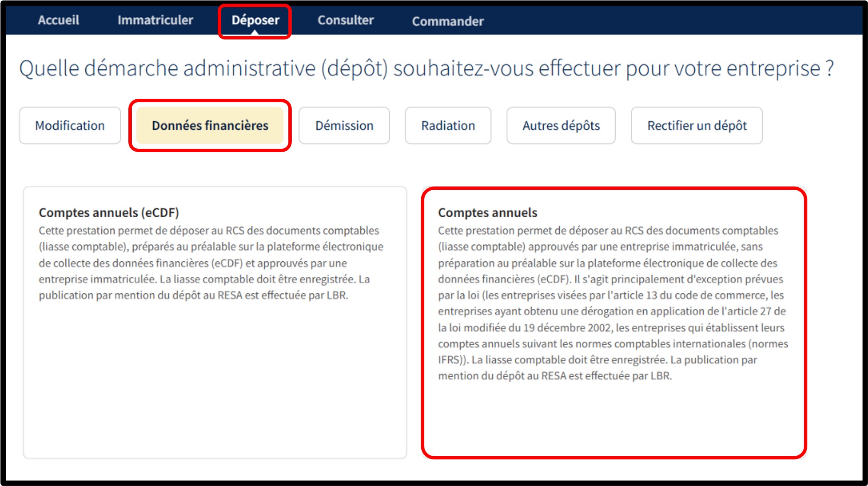This screenshot has height=486, width=868.
Task: Click the Commander menu item
Action: coord(448,21)
